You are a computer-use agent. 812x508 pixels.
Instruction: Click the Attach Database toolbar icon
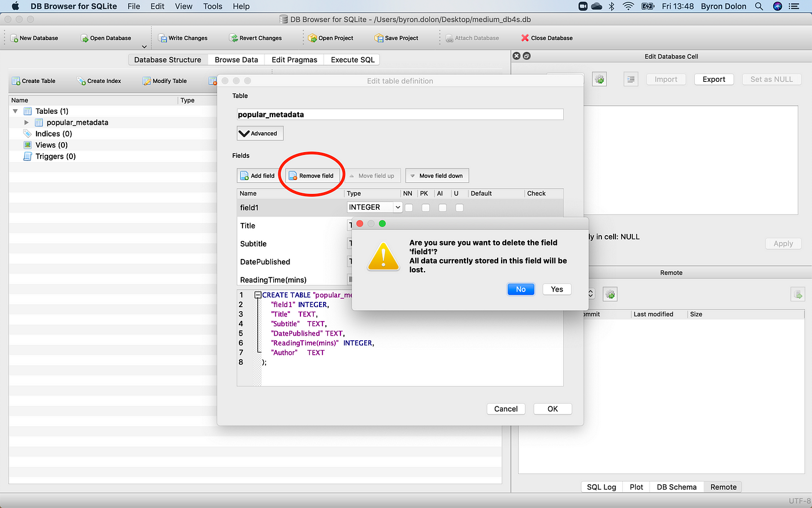tap(449, 38)
